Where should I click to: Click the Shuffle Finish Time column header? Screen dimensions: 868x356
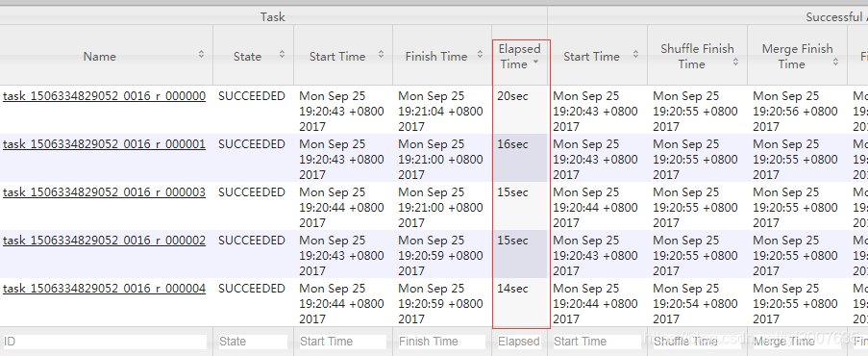(698, 55)
